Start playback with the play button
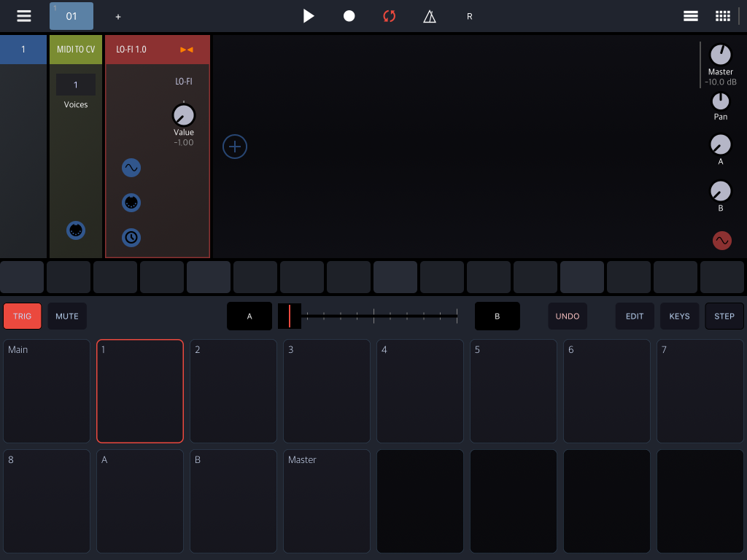Image resolution: width=747 pixels, height=560 pixels. (x=309, y=16)
